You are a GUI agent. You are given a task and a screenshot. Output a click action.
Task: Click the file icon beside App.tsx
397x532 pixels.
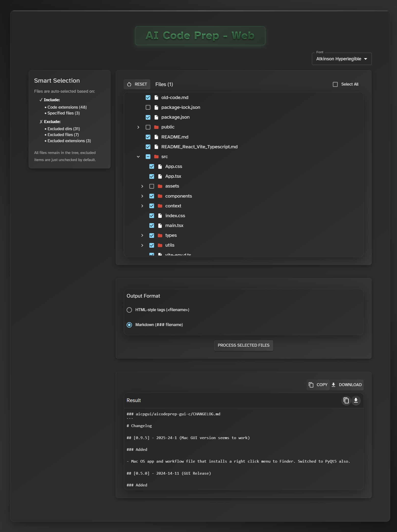[x=160, y=176]
